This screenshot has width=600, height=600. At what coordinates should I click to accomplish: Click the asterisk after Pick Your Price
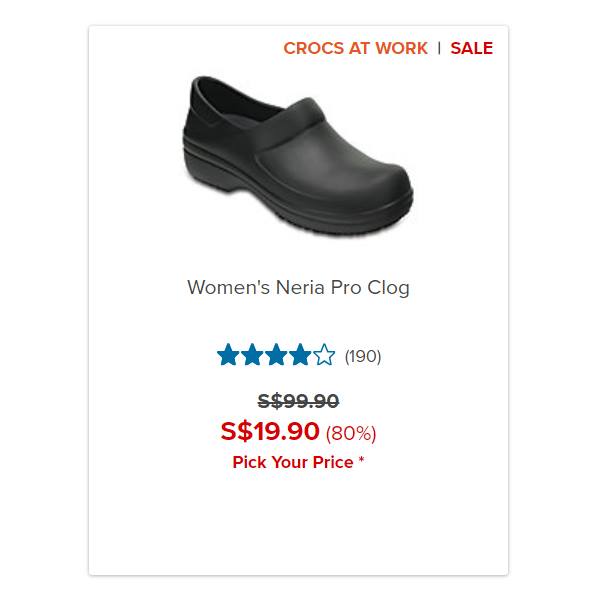click(361, 460)
